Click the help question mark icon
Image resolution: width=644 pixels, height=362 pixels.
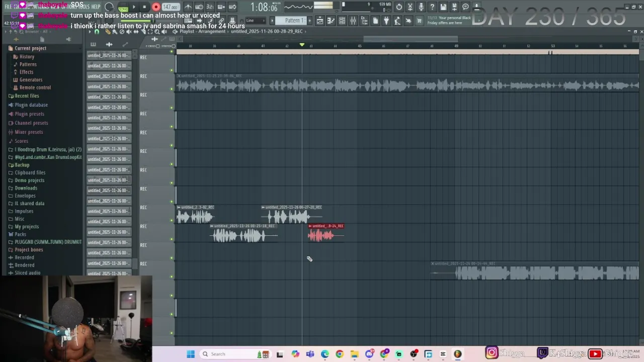click(432, 7)
